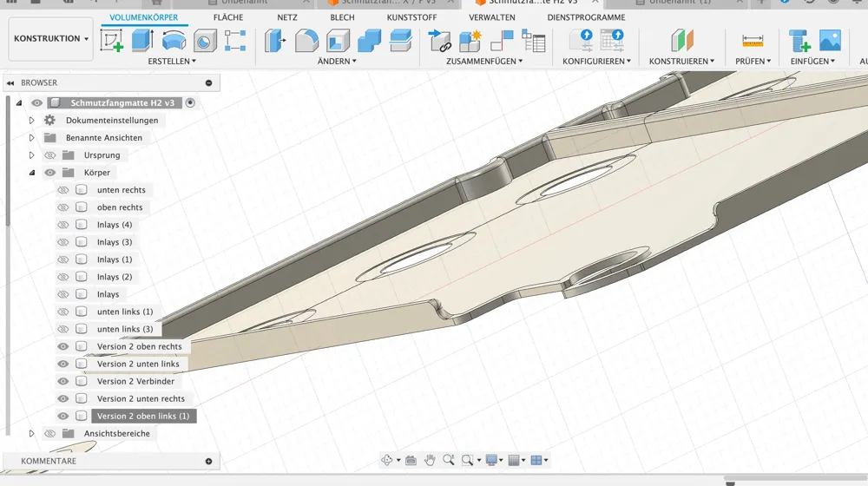Open the Viewports layout icon
868x486 pixels.
pos(536,460)
